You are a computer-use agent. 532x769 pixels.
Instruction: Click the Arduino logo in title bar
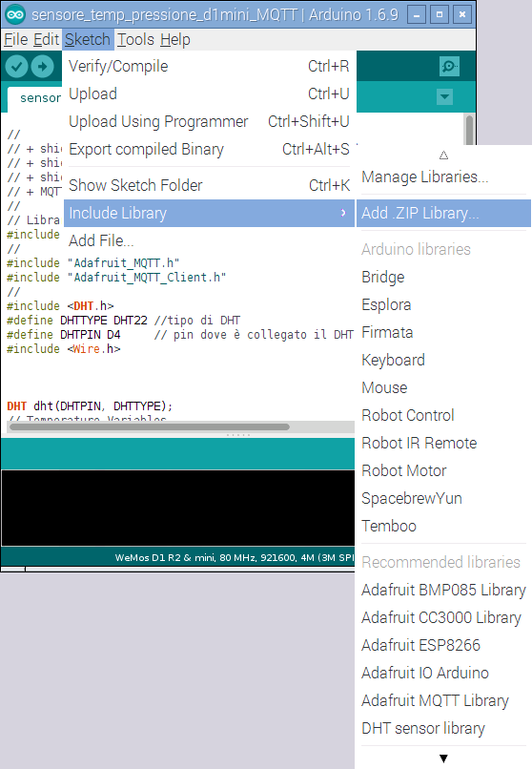[x=14, y=14]
